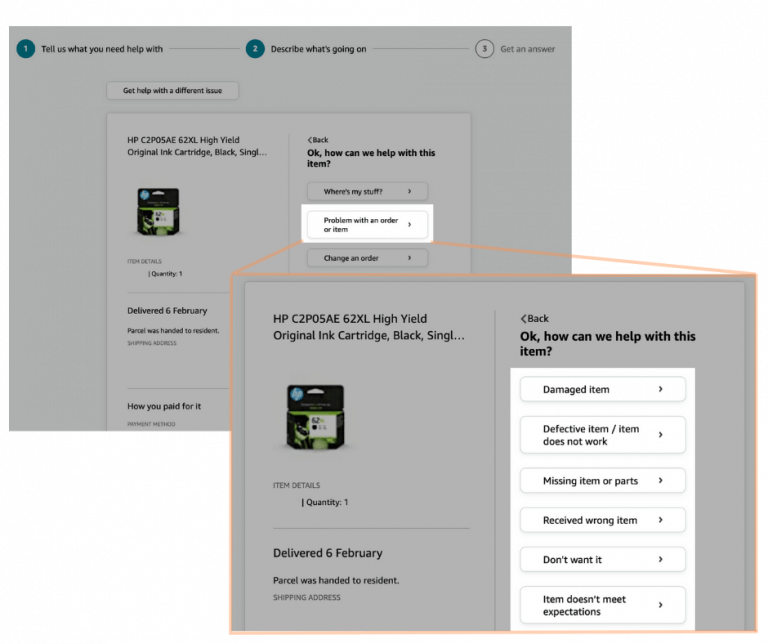Open HP C2P05AE 62XL product title in enlarged panel
The image size is (768, 644).
(x=368, y=327)
